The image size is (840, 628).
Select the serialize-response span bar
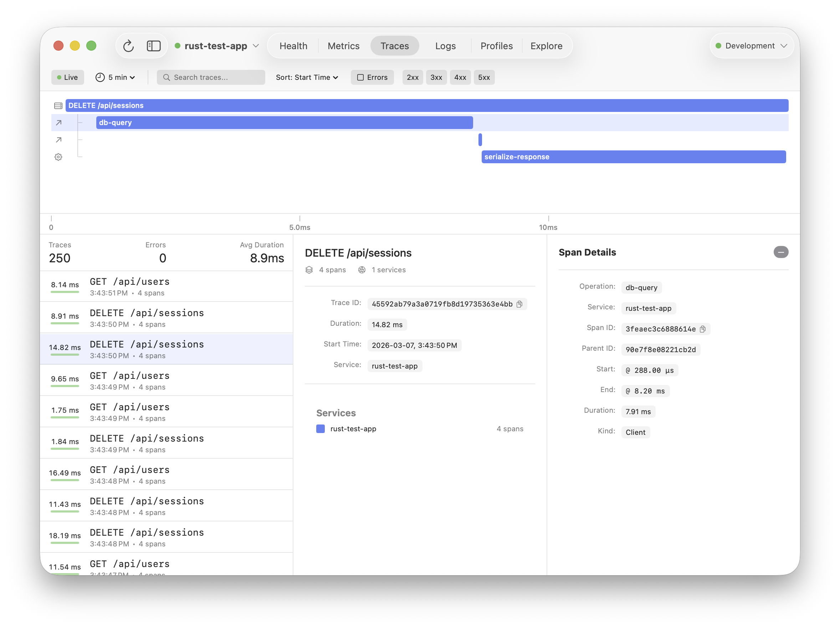click(x=634, y=157)
